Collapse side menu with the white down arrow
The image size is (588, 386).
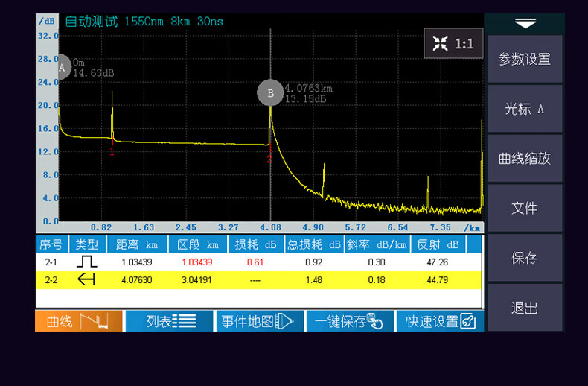(525, 24)
